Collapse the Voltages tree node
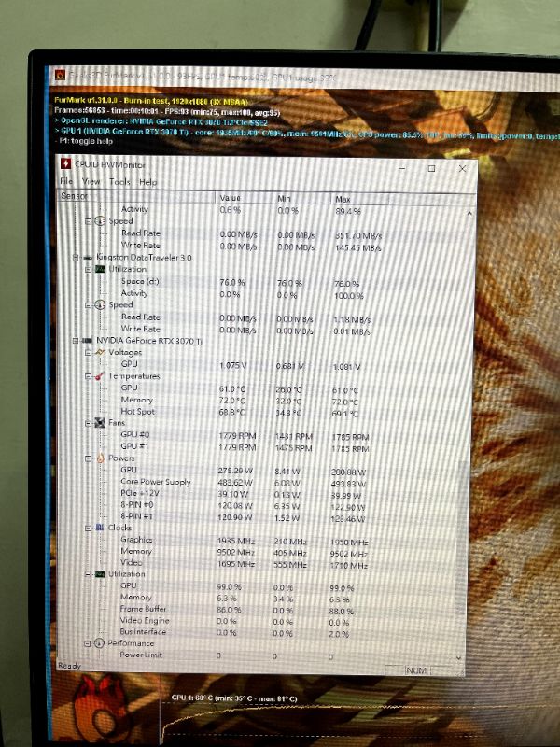The height and width of the screenshot is (747, 560). [x=88, y=353]
